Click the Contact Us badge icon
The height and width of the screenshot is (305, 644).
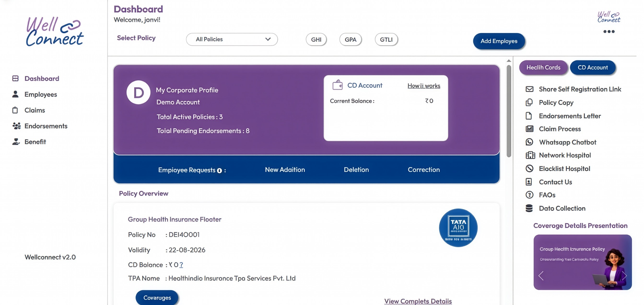528,182
